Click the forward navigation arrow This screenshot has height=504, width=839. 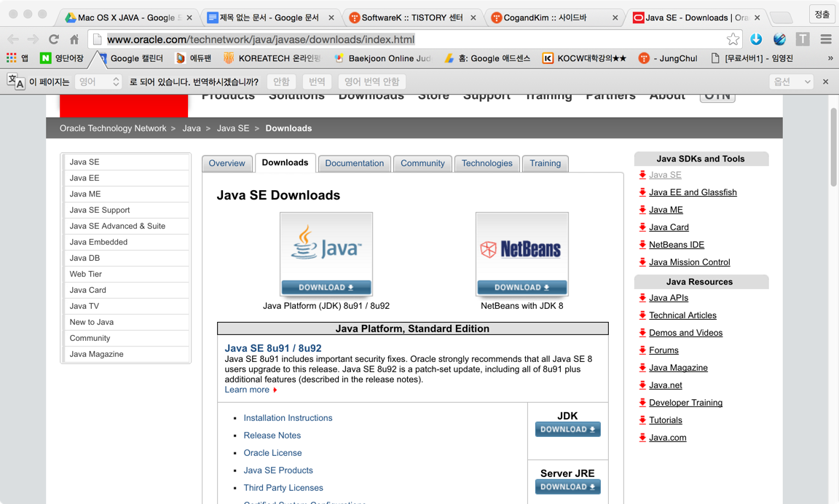tap(34, 39)
